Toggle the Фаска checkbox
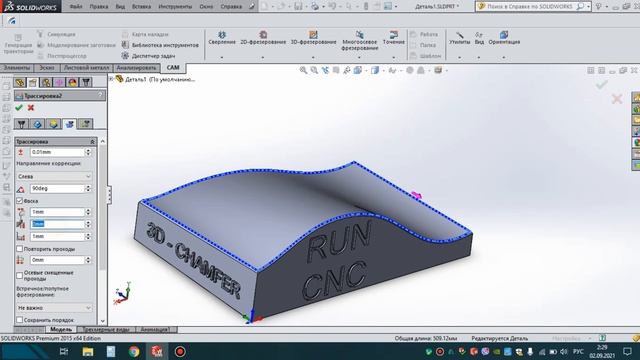This screenshot has width=640, height=360. point(19,201)
